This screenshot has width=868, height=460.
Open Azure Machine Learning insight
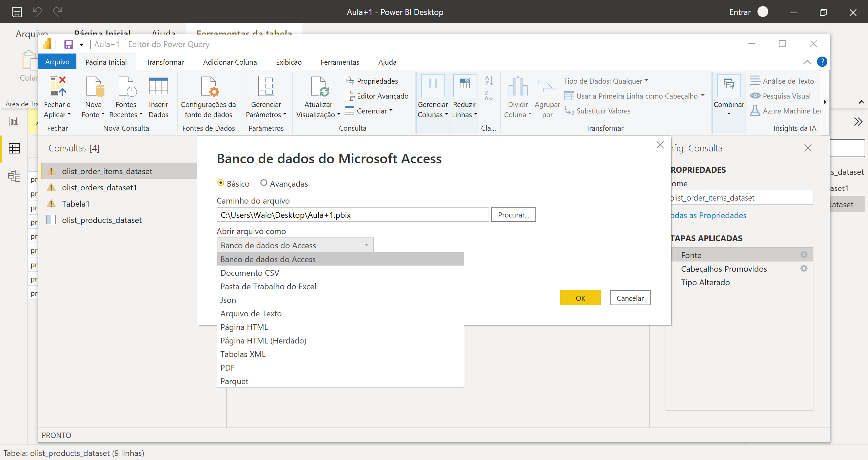point(785,111)
